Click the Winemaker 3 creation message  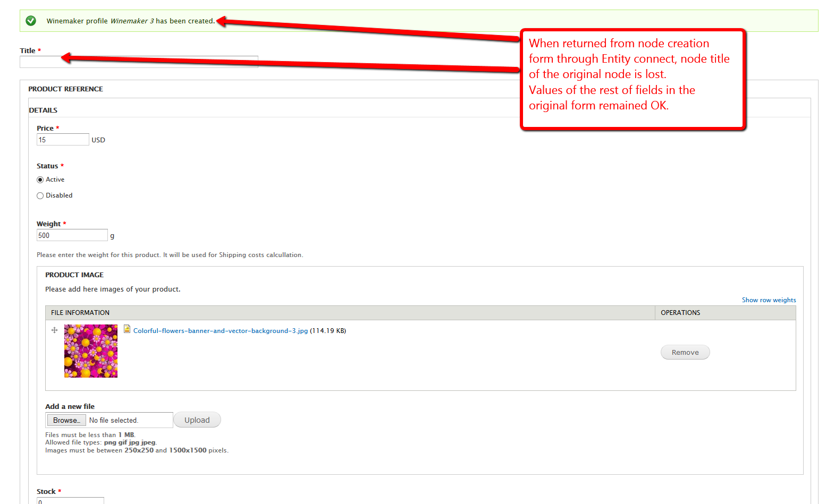pos(130,21)
